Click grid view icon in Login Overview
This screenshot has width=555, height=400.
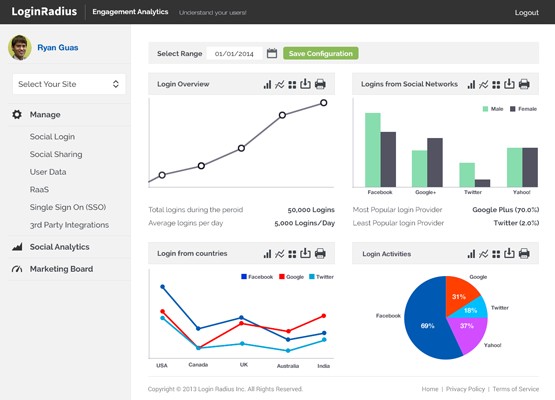click(292, 85)
